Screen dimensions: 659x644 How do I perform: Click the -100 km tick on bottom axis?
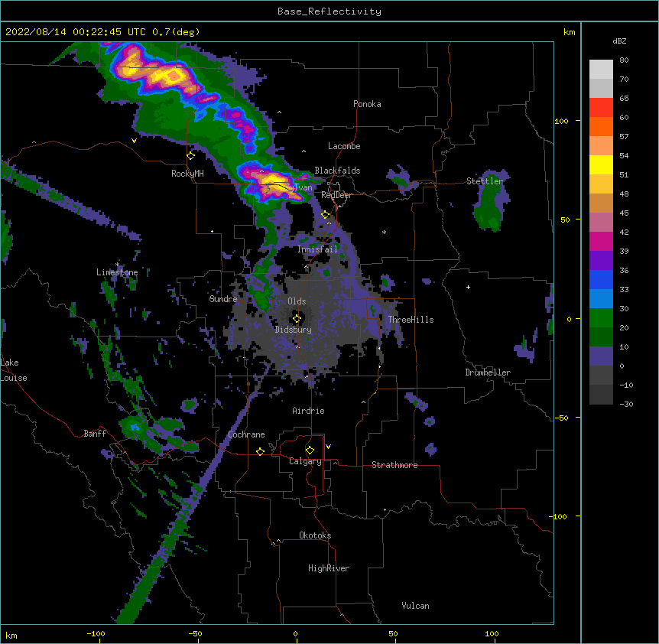tap(96, 633)
